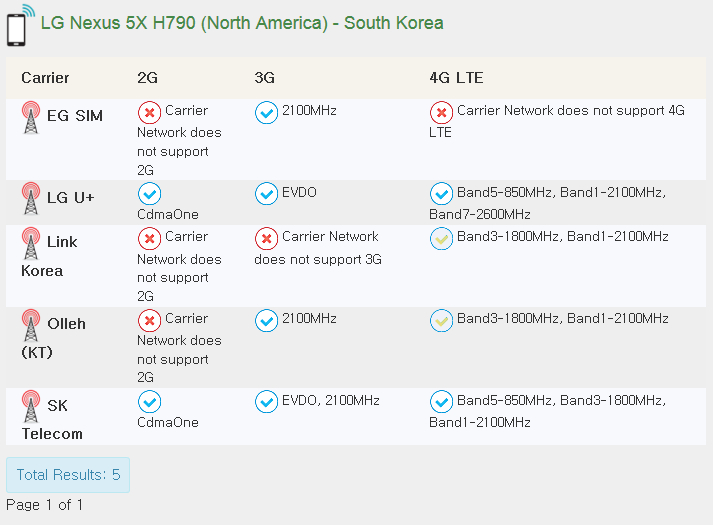This screenshot has height=525, width=713.
Task: Click the EG SIM carrier tower icon
Action: click(31, 118)
